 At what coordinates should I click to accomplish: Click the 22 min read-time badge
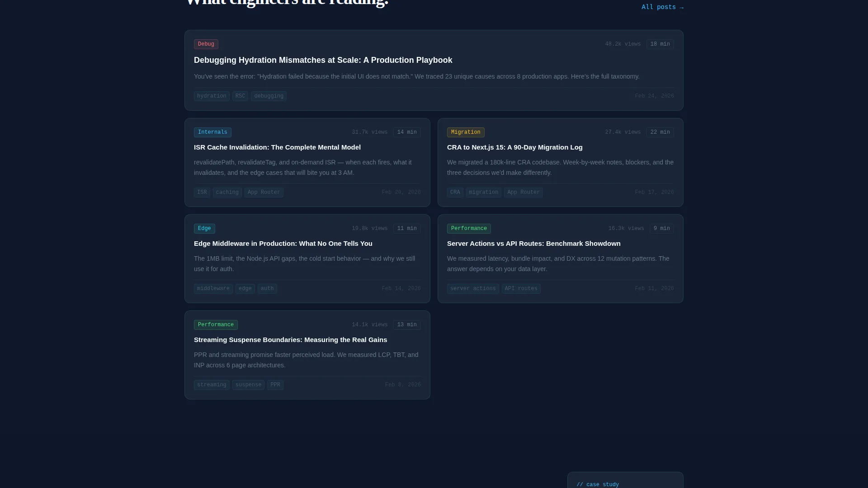(660, 132)
